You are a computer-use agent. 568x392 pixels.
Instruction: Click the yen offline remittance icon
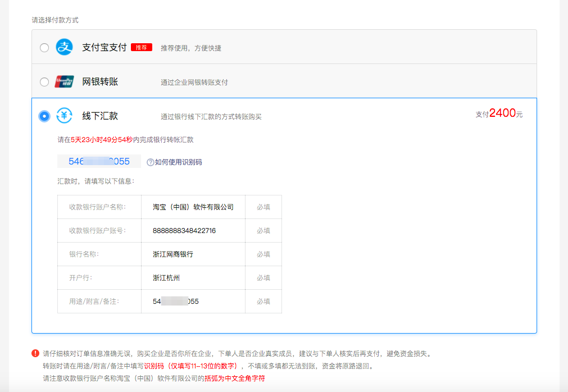click(64, 116)
